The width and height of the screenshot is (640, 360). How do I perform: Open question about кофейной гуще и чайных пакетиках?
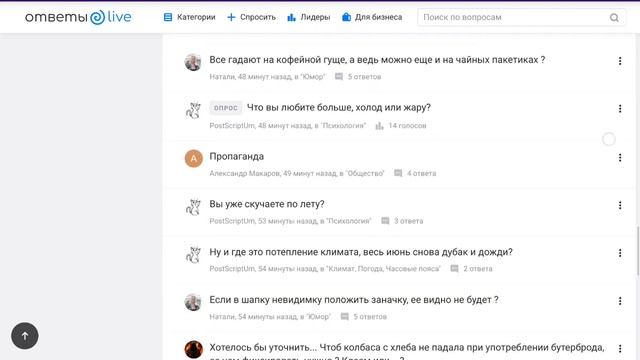pyautogui.click(x=377, y=60)
